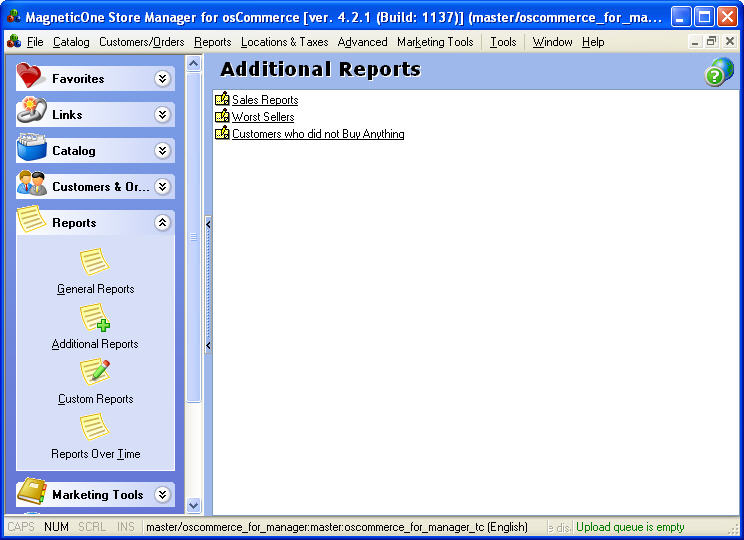Screen dimensions: 744x540
Task: Click the application icon in menu bar
Action: 14,41
